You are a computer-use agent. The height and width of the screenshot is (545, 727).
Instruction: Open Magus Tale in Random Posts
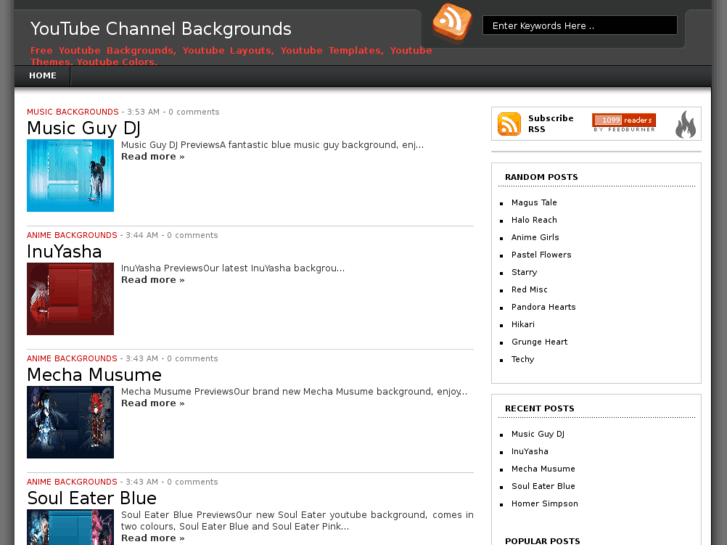click(x=534, y=203)
